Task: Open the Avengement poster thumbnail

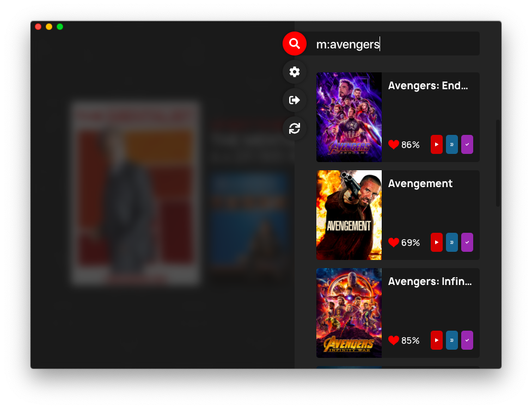Action: 349,215
